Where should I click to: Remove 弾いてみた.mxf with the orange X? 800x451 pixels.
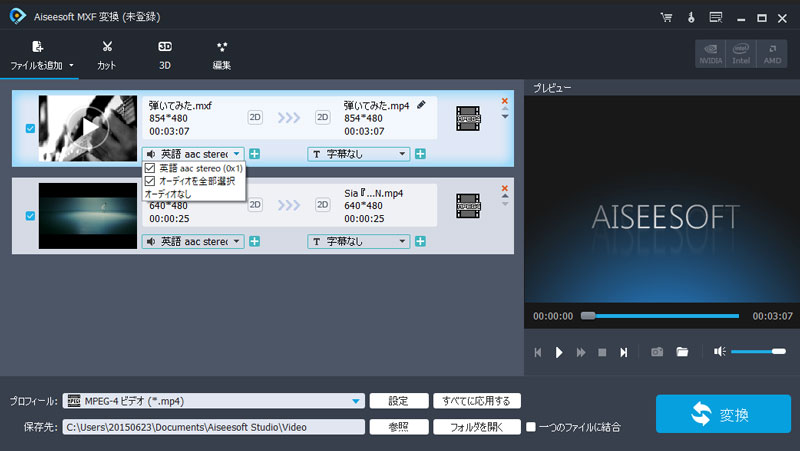(505, 101)
